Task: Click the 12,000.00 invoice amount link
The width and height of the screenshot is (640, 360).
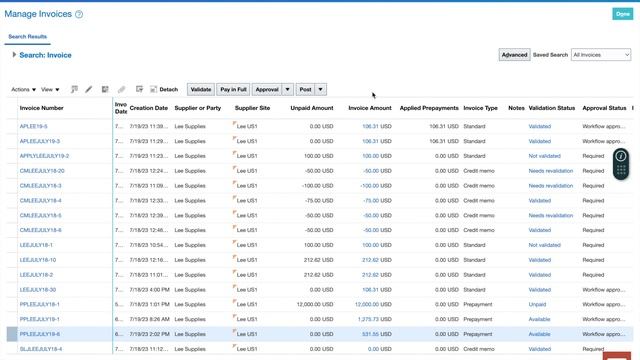Action: pyautogui.click(x=367, y=304)
